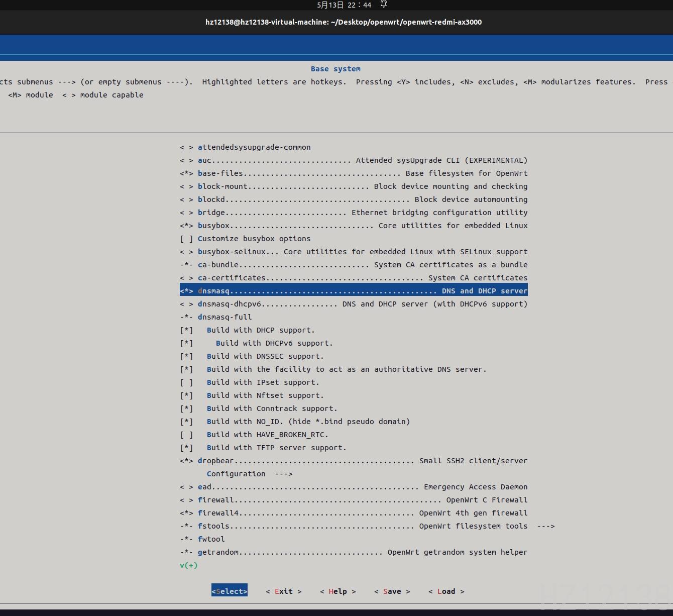The height and width of the screenshot is (616, 673).
Task: Toggle Build with Nftset support
Action: pyautogui.click(x=252, y=395)
